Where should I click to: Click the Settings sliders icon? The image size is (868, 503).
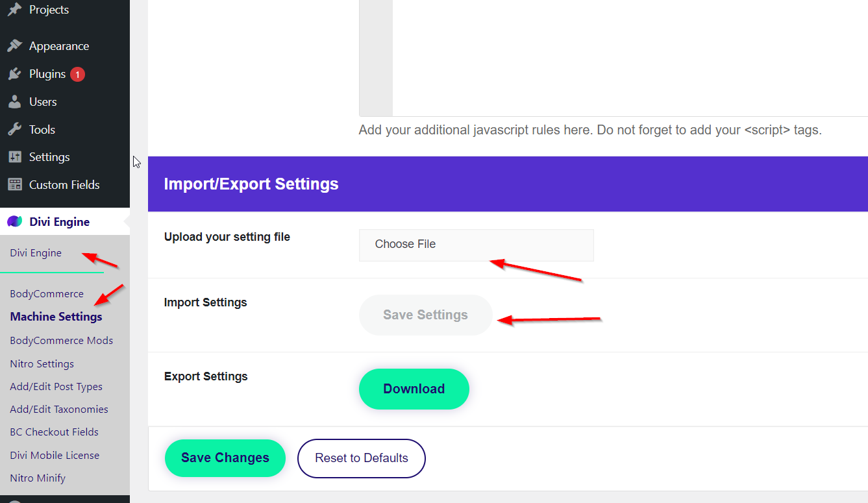tap(14, 157)
